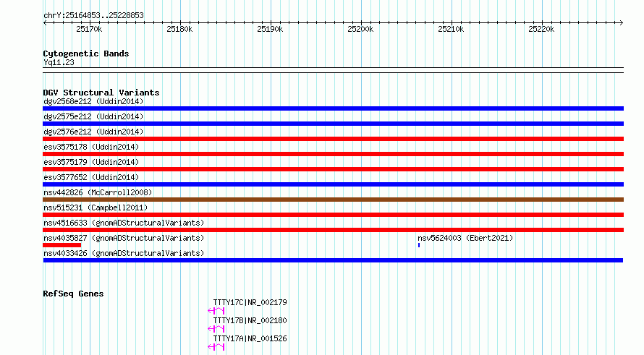
Task: Select the brown nsv442826 variant bar
Action: click(333, 200)
